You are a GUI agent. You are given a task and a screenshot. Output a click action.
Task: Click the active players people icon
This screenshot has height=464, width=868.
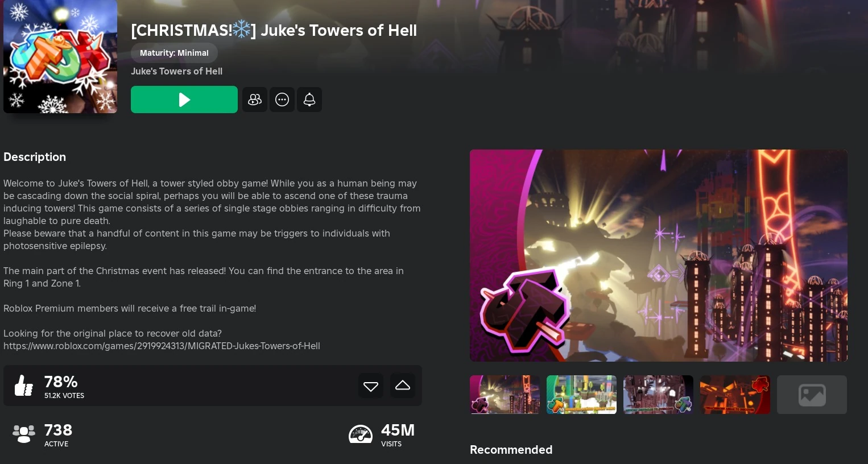click(x=24, y=434)
